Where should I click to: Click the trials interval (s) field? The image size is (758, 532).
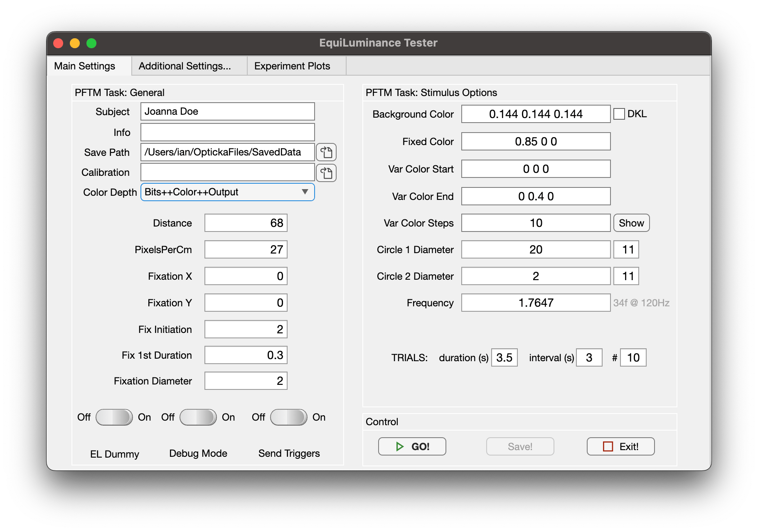pyautogui.click(x=589, y=358)
